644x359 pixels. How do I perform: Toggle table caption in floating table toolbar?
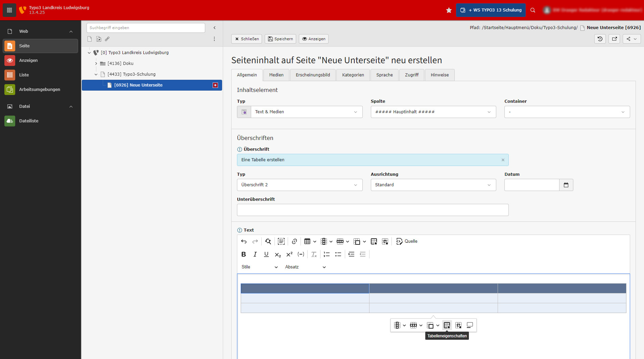(x=470, y=325)
